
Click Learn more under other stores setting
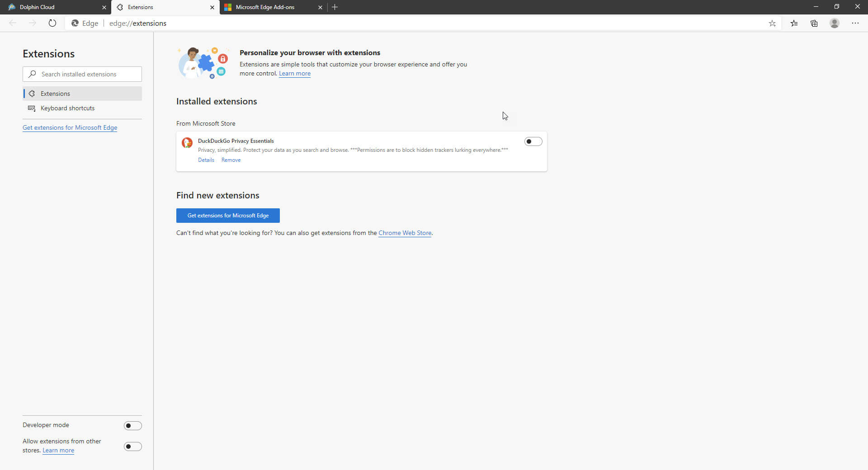coord(58,451)
